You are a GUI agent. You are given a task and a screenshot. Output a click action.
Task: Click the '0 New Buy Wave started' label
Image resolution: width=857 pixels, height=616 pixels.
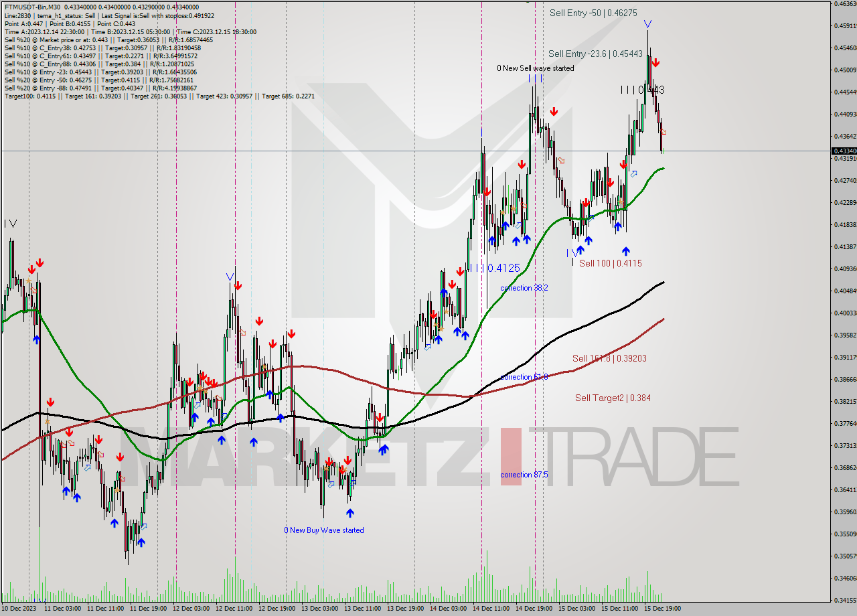pyautogui.click(x=324, y=530)
